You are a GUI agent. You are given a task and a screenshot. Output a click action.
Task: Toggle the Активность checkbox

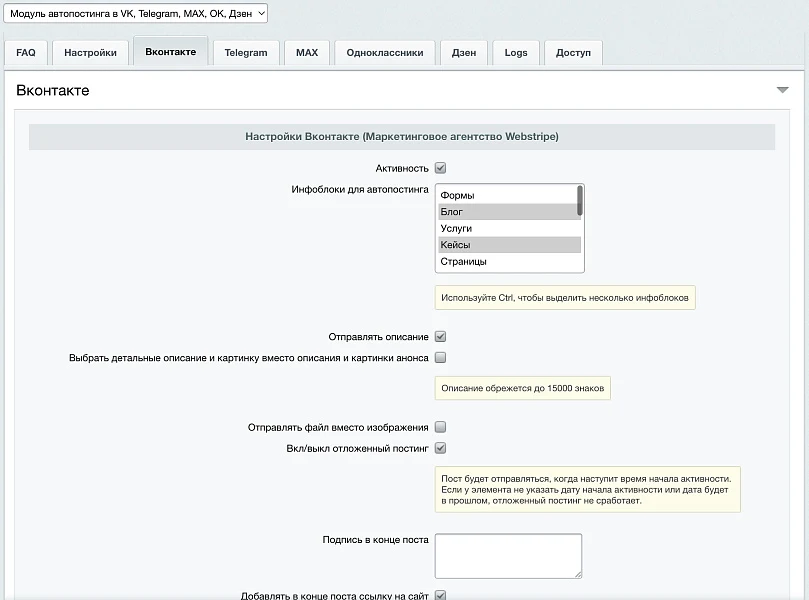click(x=441, y=168)
